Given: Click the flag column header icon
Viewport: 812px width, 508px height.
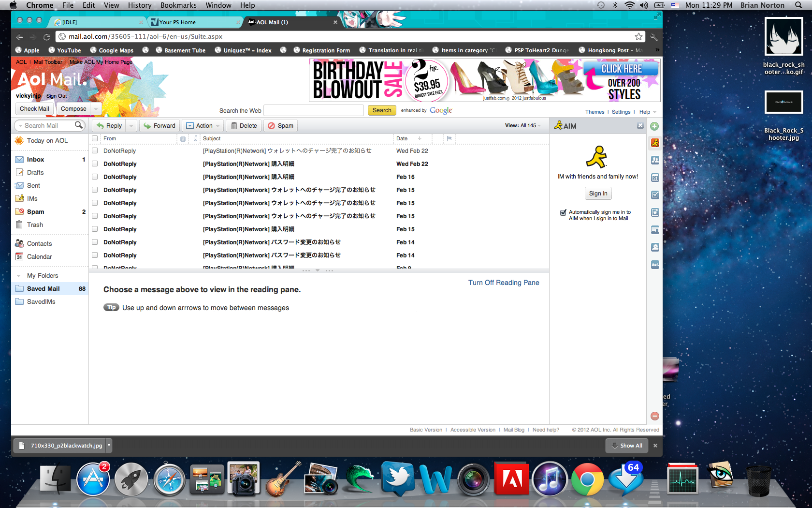Looking at the screenshot, I should point(449,138).
